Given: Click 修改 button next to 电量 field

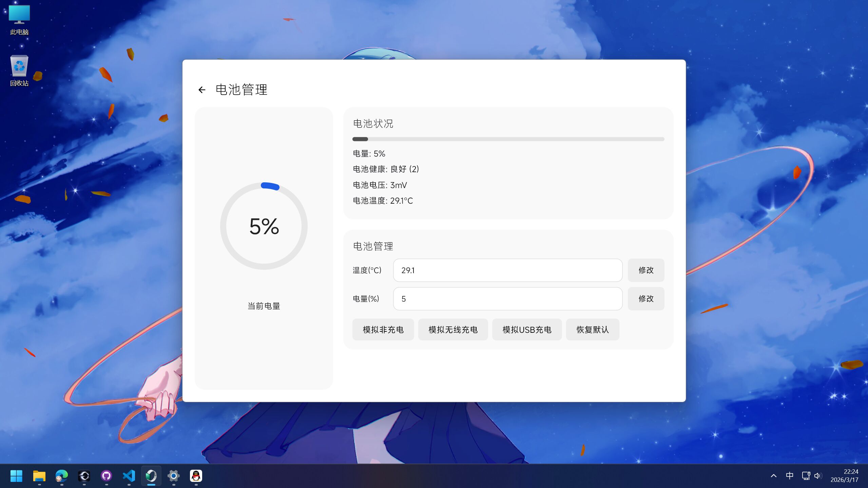Looking at the screenshot, I should 645,299.
